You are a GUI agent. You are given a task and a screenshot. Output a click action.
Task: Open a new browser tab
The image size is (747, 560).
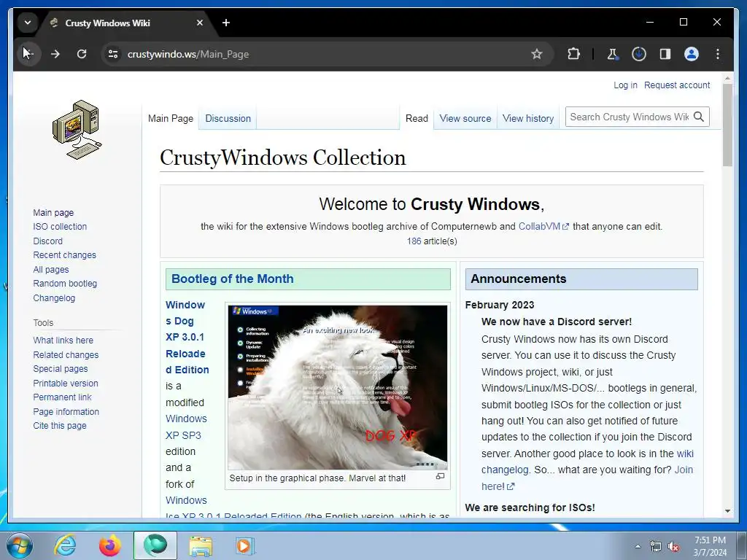point(226,23)
